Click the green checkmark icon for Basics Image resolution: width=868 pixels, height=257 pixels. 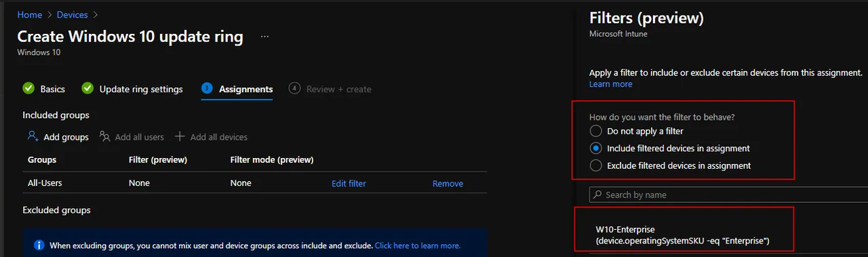pyautogui.click(x=28, y=88)
